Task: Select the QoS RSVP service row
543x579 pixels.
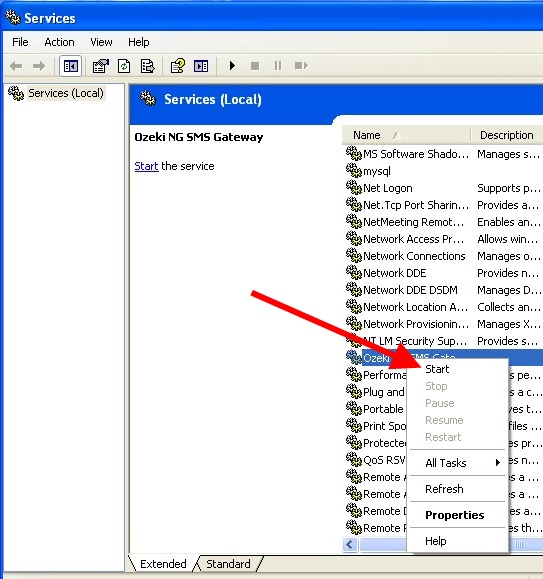Action: (x=376, y=460)
